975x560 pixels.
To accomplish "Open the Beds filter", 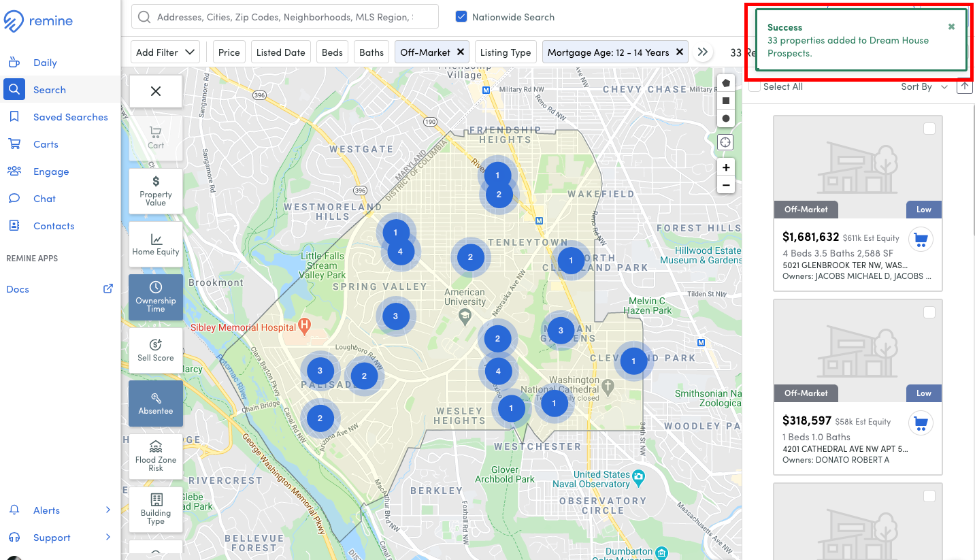I will tap(332, 52).
